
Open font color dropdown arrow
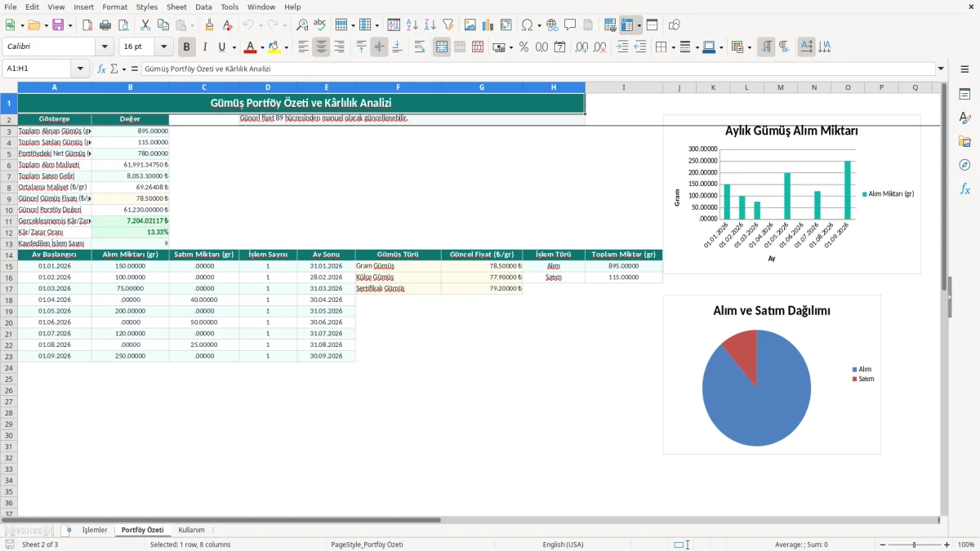(261, 47)
